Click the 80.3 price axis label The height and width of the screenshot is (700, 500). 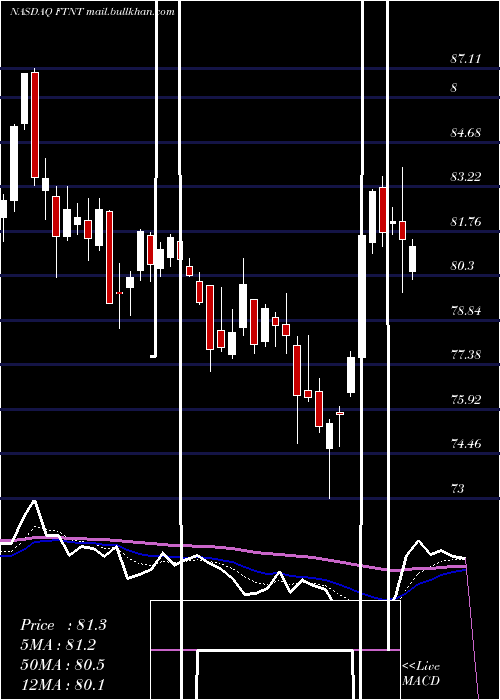(462, 266)
